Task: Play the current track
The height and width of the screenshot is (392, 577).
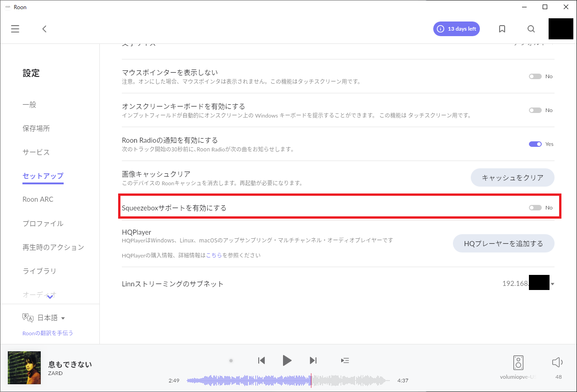Action: pos(287,360)
